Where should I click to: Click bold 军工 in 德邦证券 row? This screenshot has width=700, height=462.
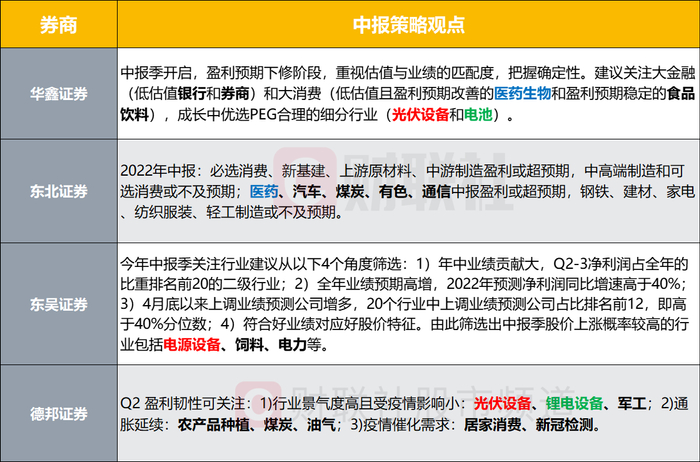coord(632,404)
